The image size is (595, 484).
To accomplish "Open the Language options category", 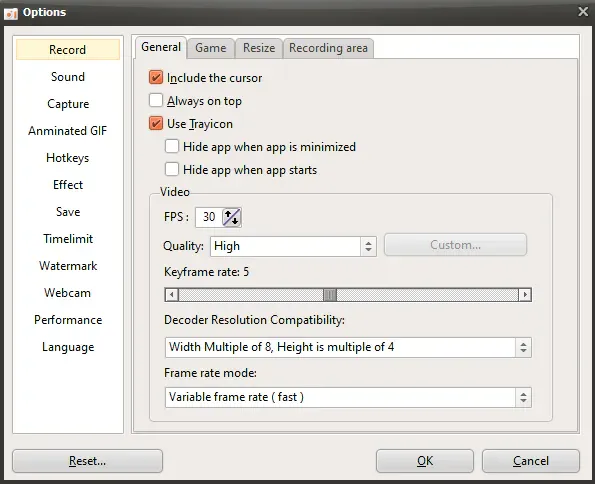I will pyautogui.click(x=68, y=347).
